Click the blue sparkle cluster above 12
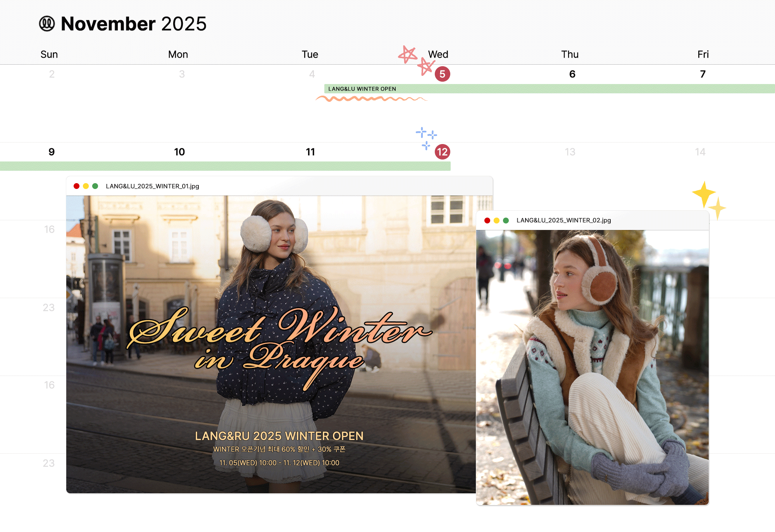The image size is (775, 532). click(x=426, y=137)
